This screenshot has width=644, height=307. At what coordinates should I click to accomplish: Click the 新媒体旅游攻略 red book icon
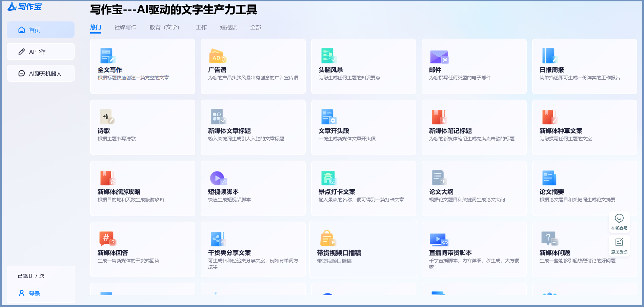[x=108, y=178]
